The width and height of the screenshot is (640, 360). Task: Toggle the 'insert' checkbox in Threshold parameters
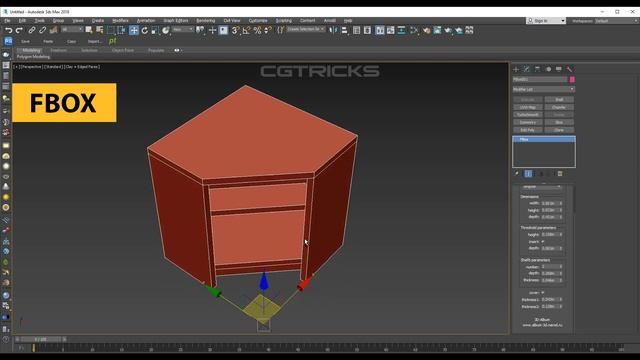point(543,242)
